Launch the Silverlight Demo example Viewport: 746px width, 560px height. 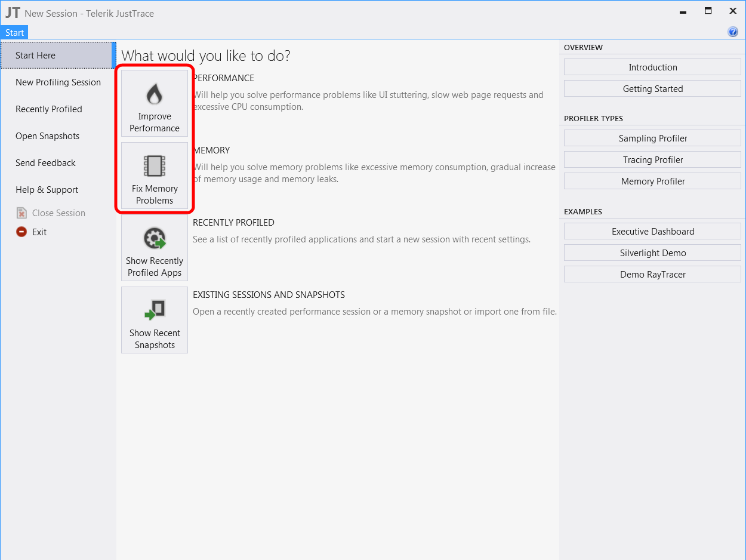pos(652,253)
